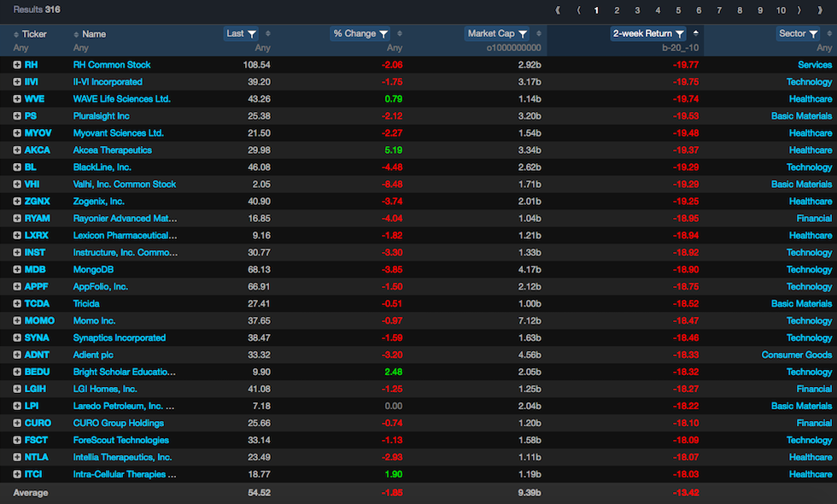Go to results page 2
Viewport: 837px width, 504px height.
pyautogui.click(x=617, y=10)
